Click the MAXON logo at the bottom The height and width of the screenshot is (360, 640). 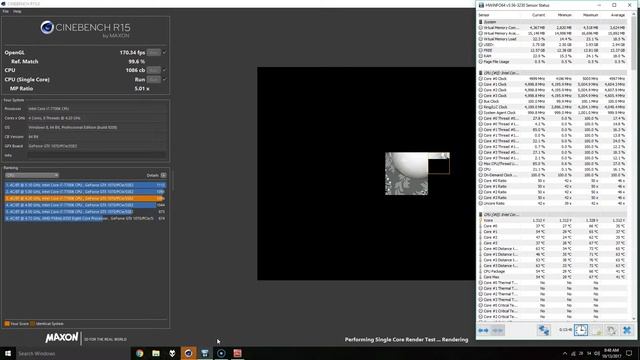click(x=62, y=338)
